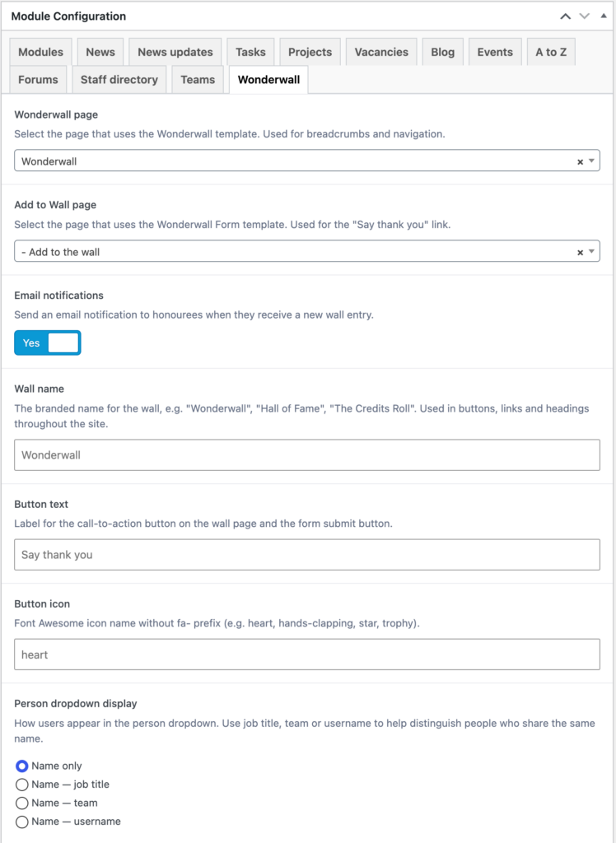Click the 'Email notifications' label

[58, 296]
